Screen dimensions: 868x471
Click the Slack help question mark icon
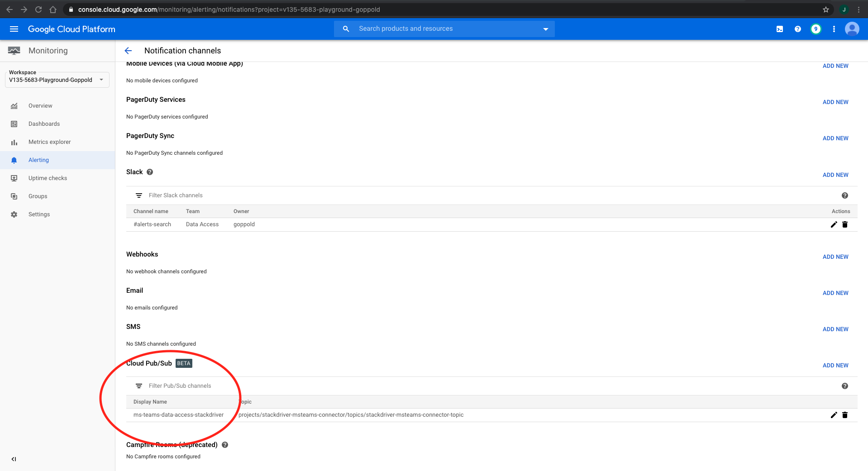[150, 172]
